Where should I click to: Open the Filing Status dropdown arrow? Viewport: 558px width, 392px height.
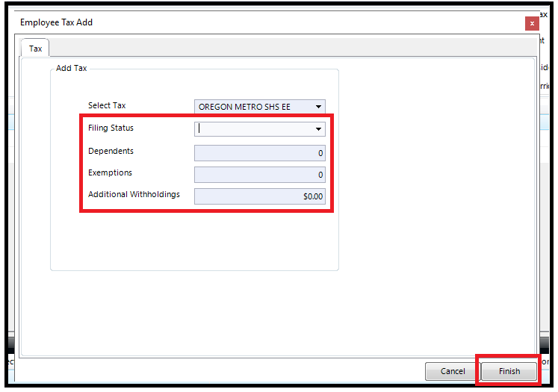(x=318, y=129)
